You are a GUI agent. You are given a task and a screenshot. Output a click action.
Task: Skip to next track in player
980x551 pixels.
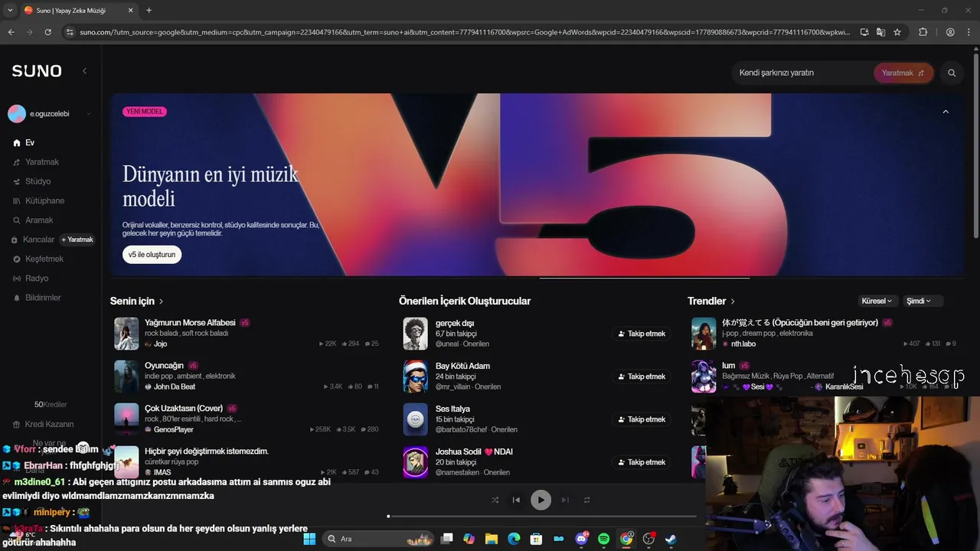565,500
